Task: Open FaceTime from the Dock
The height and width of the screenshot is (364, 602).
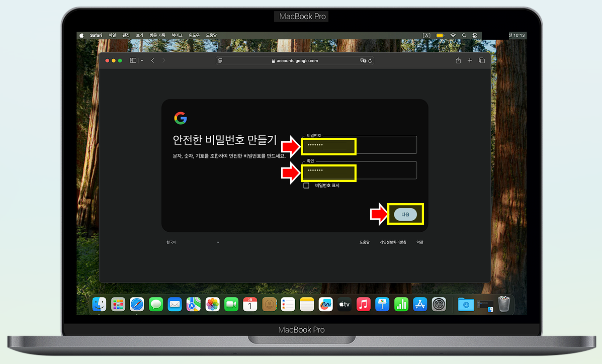Action: (x=231, y=305)
